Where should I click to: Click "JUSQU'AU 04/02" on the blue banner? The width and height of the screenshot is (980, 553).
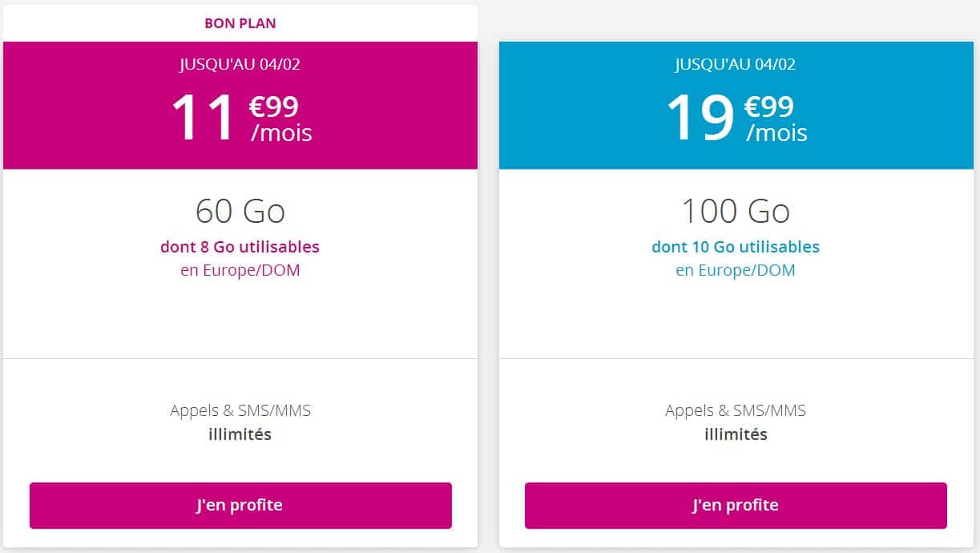click(x=736, y=64)
